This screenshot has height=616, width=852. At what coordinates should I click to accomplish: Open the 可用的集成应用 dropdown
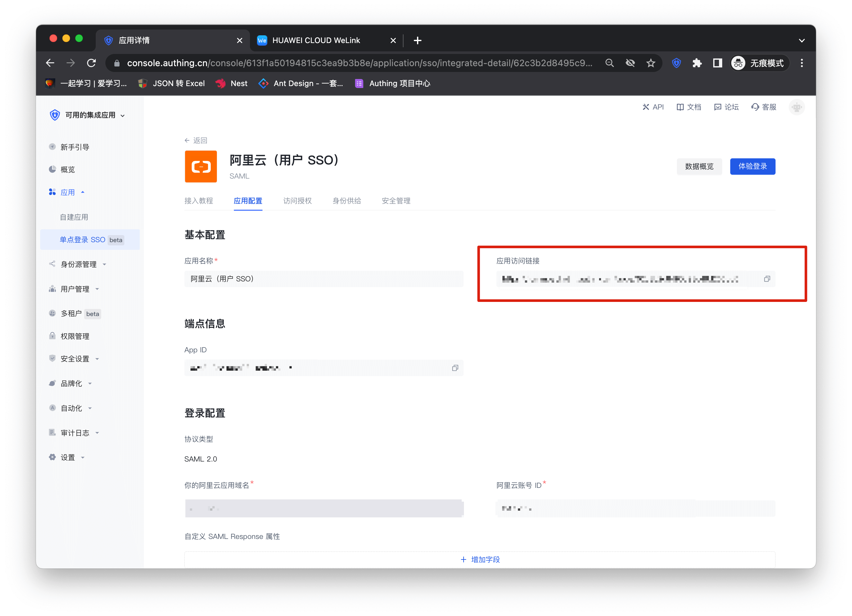pos(90,115)
